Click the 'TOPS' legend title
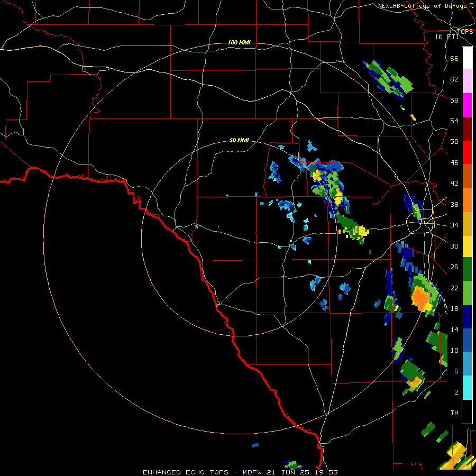Viewport: 476px width, 476px height. click(465, 31)
